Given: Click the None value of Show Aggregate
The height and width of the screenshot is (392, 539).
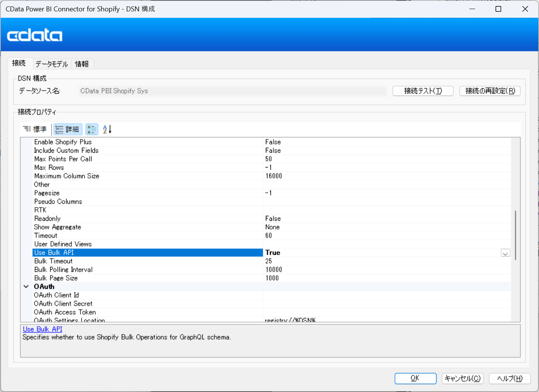Looking at the screenshot, I should (272, 227).
